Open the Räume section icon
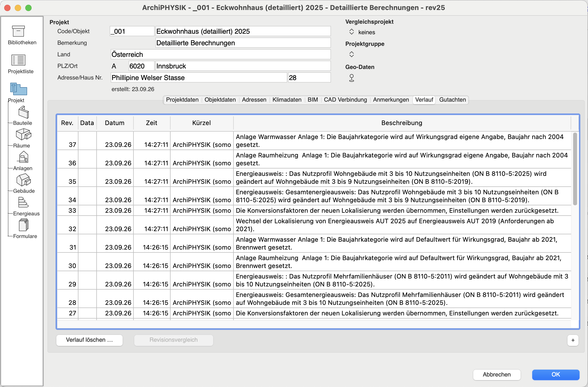This screenshot has width=588, height=387. tap(23, 135)
